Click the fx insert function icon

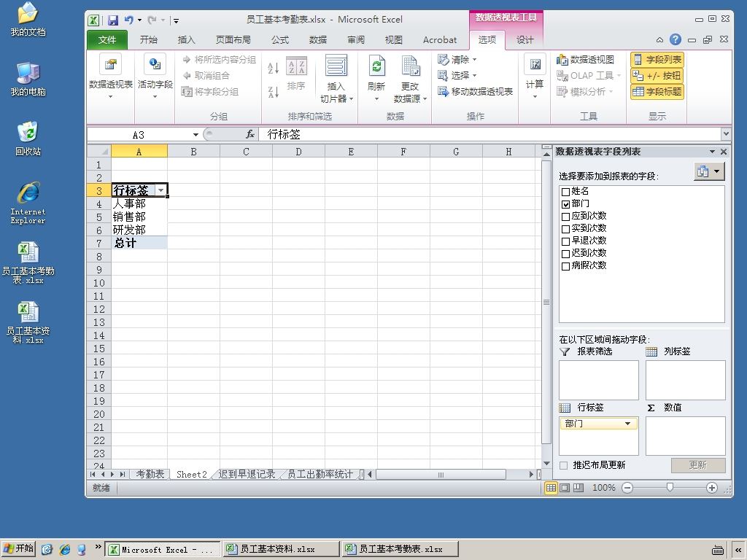[250, 135]
